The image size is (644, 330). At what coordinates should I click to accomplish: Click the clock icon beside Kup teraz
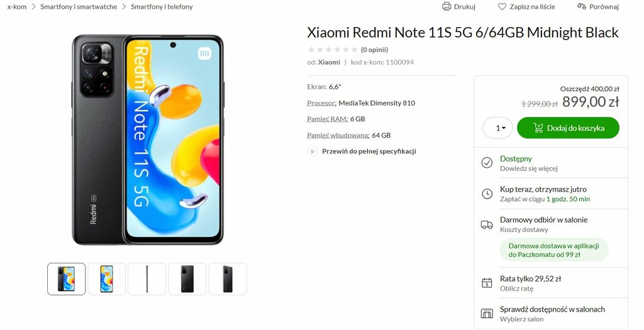[487, 194]
